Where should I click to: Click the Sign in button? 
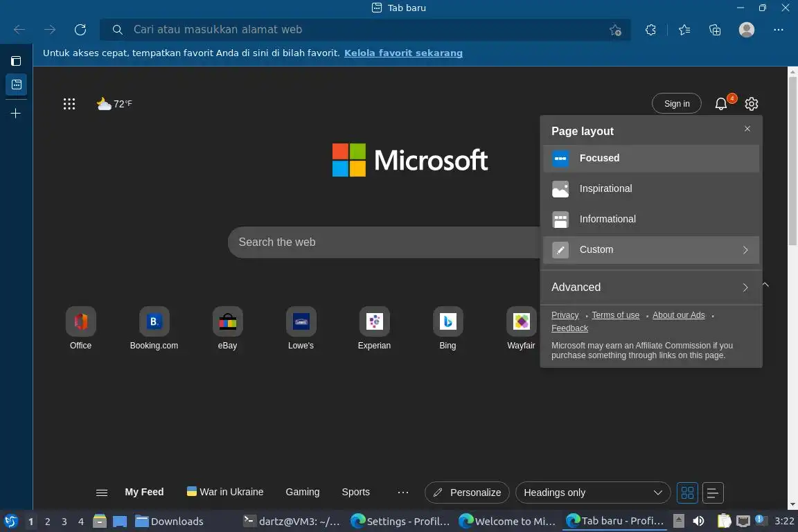676,103
